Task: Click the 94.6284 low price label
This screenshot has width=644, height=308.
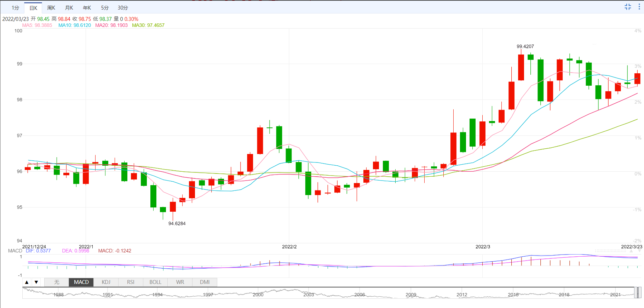Action: click(177, 223)
